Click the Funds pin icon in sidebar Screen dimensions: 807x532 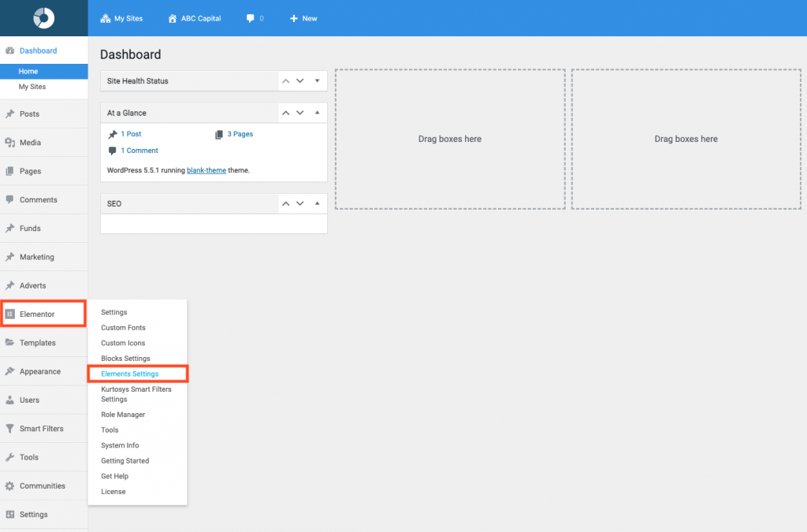pos(9,228)
